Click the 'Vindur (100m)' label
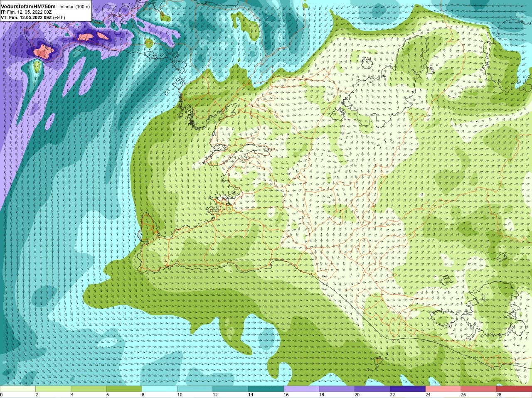Screen dimensions: 532x398 pyautogui.click(x=75, y=7)
